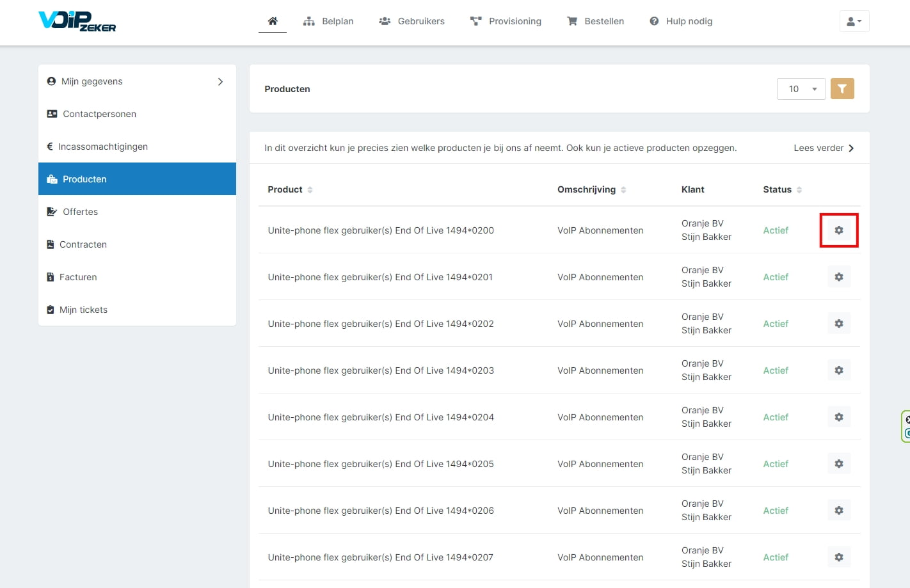
Task: Open Mijn tickets in sidebar
Action: tap(137, 310)
